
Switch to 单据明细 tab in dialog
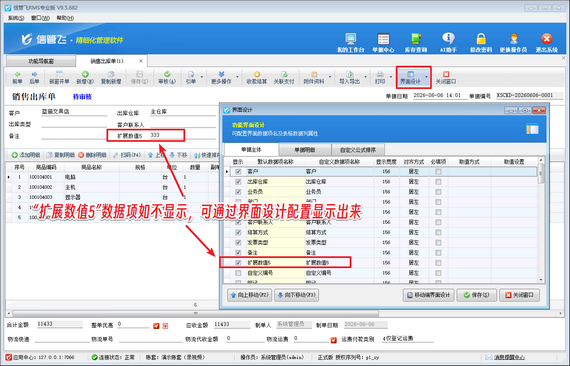coord(305,150)
